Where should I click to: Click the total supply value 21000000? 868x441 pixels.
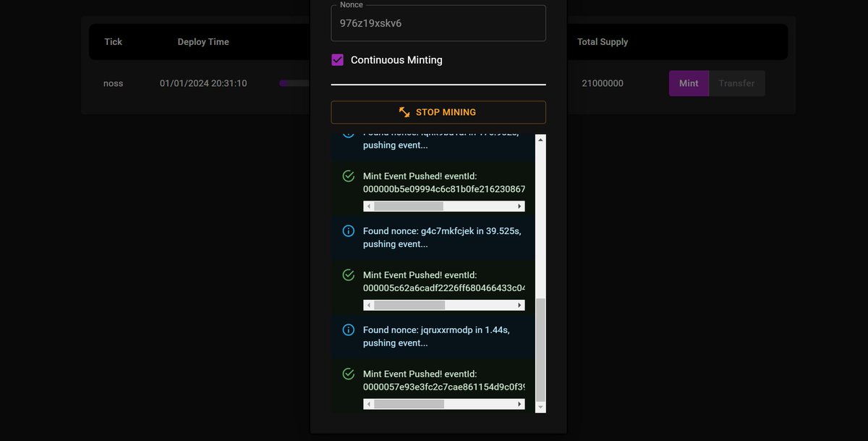click(x=603, y=83)
